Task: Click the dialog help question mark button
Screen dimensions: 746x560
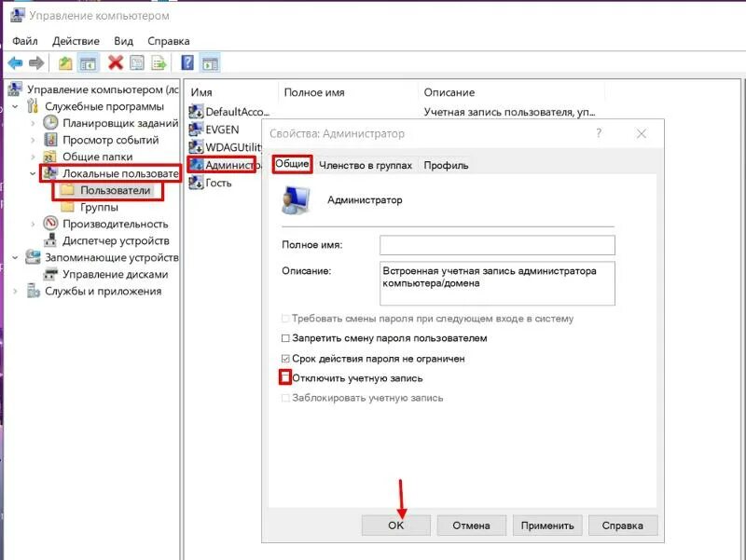Action: point(599,133)
